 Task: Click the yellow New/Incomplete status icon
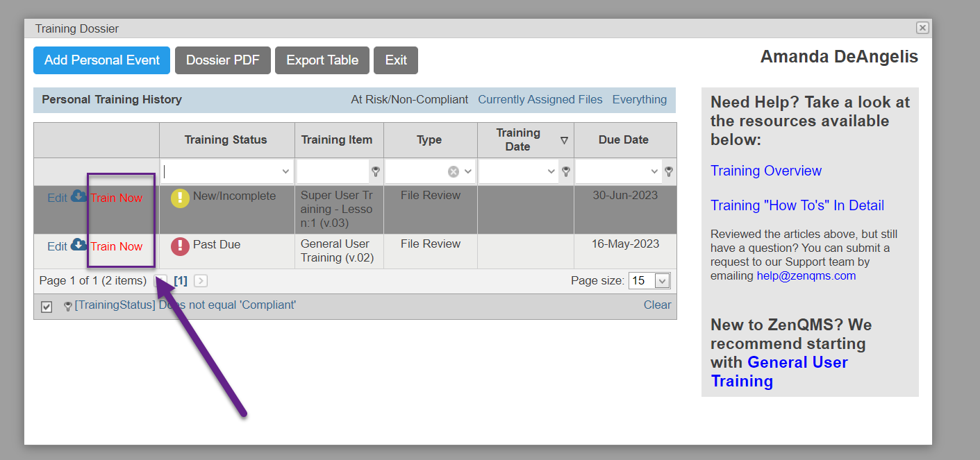pyautogui.click(x=180, y=198)
